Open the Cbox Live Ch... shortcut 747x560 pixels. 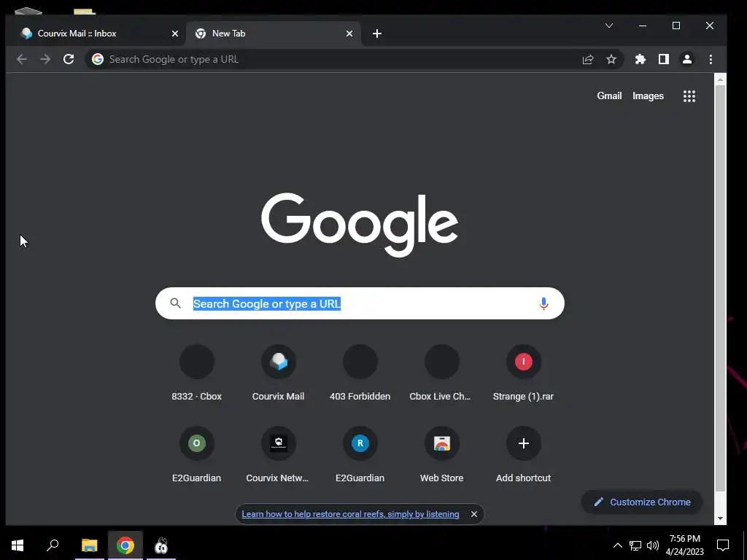point(441,373)
